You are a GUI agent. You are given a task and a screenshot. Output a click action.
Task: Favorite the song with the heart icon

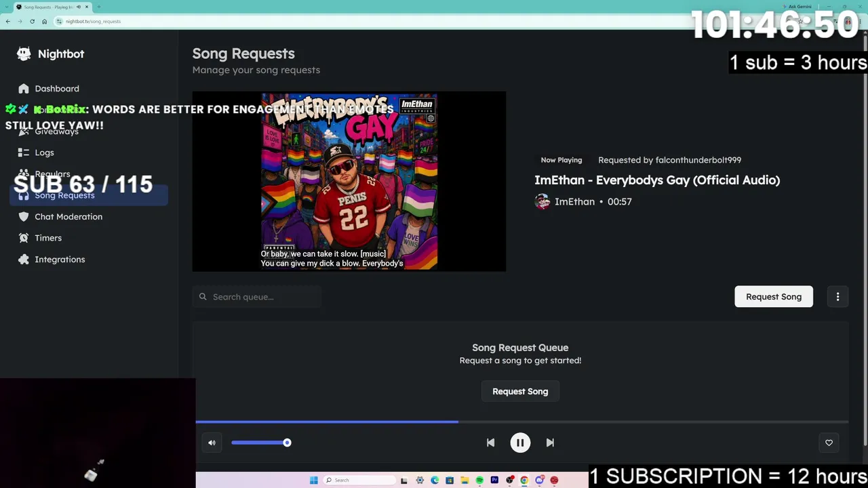pos(829,443)
